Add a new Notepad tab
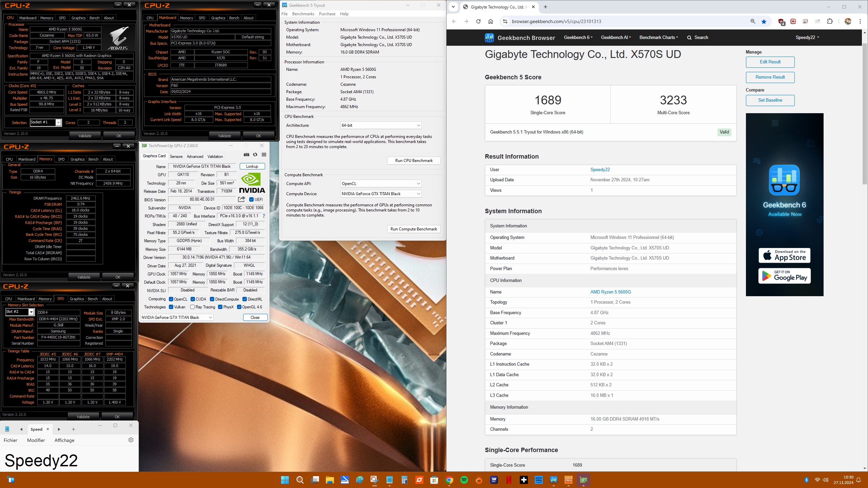The height and width of the screenshot is (488, 868). [73, 429]
